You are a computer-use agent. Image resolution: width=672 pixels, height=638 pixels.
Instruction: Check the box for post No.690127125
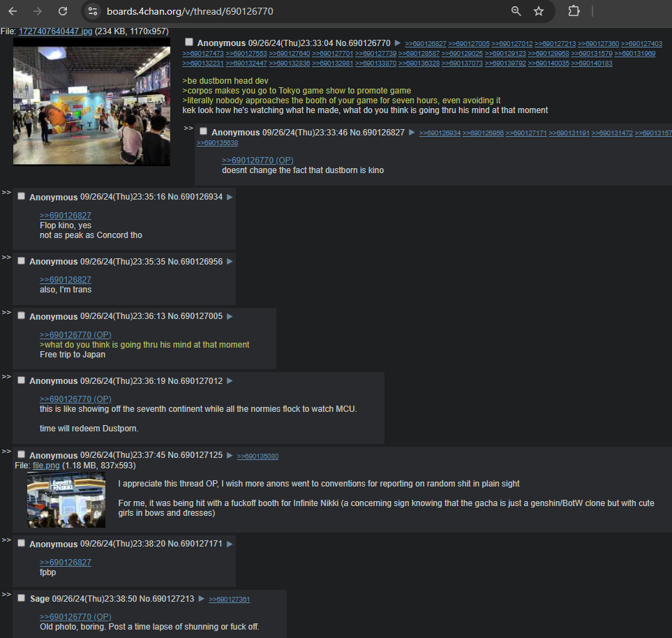(x=21, y=454)
